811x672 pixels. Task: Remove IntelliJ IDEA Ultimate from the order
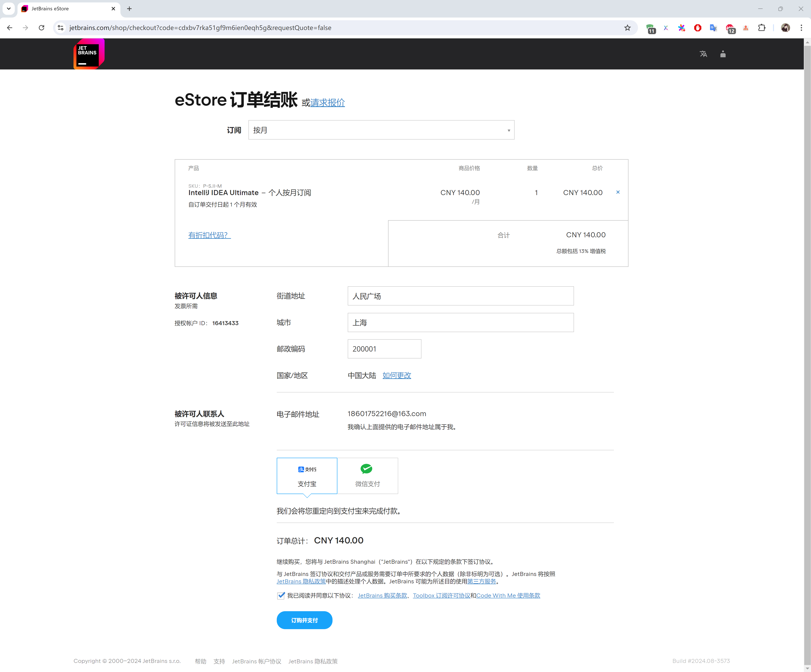pyautogui.click(x=617, y=192)
